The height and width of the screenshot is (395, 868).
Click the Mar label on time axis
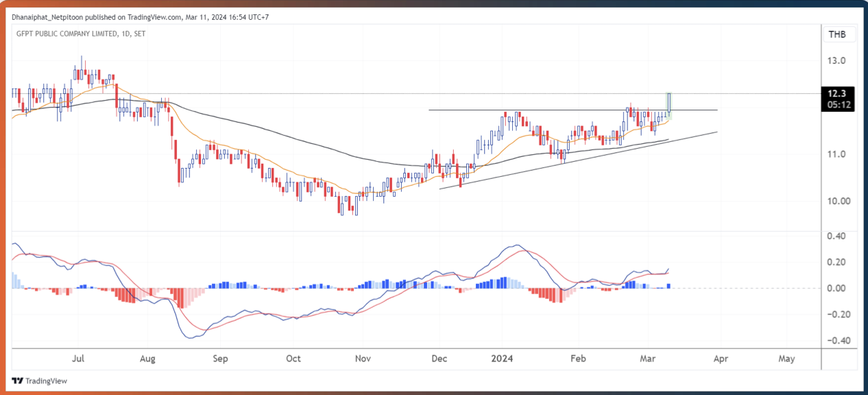tap(647, 359)
